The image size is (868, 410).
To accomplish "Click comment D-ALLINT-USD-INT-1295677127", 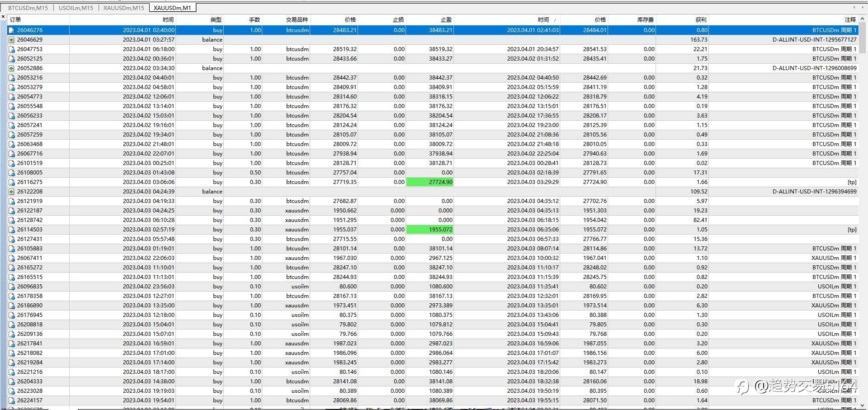I will [x=815, y=40].
